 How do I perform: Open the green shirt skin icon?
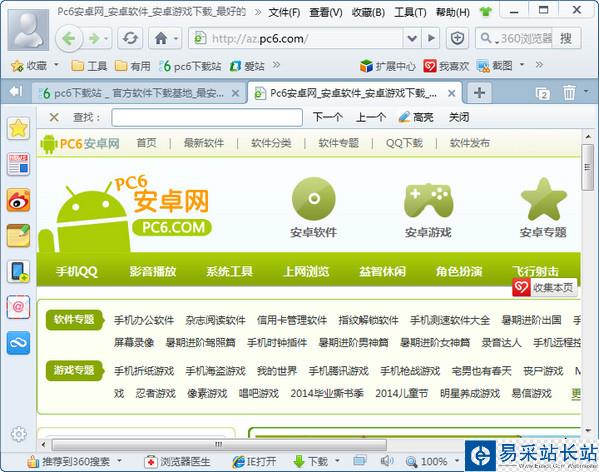[x=486, y=11]
